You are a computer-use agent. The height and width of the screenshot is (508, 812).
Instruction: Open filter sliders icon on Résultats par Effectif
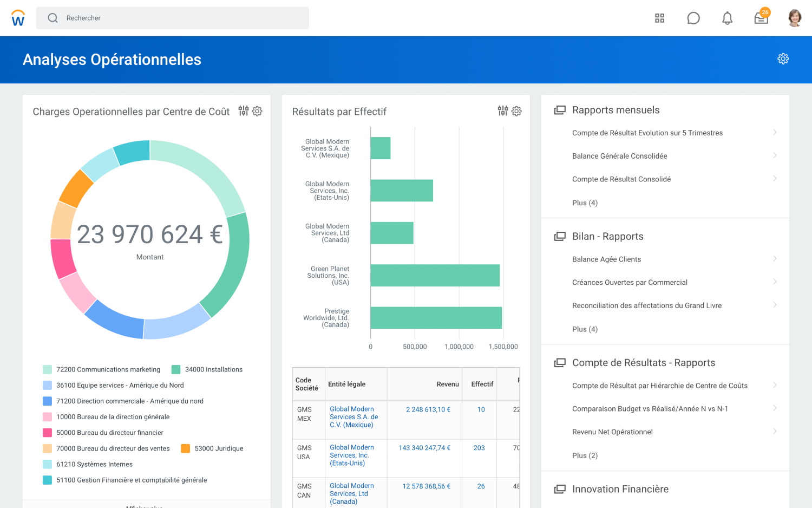tap(503, 110)
